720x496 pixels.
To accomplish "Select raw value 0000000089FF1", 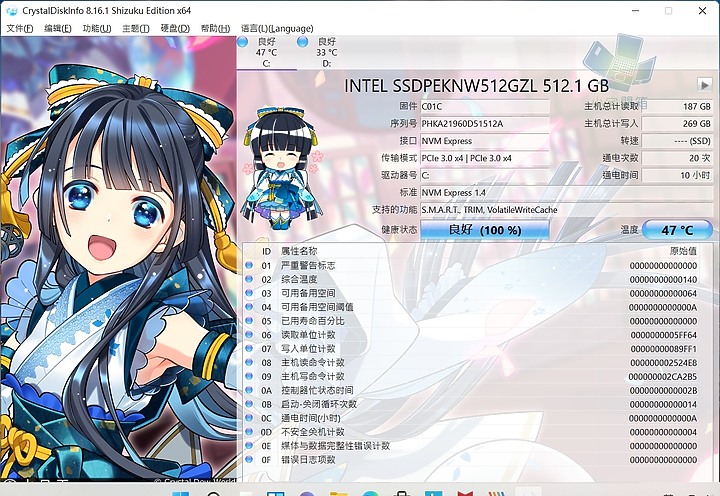I will [x=664, y=349].
